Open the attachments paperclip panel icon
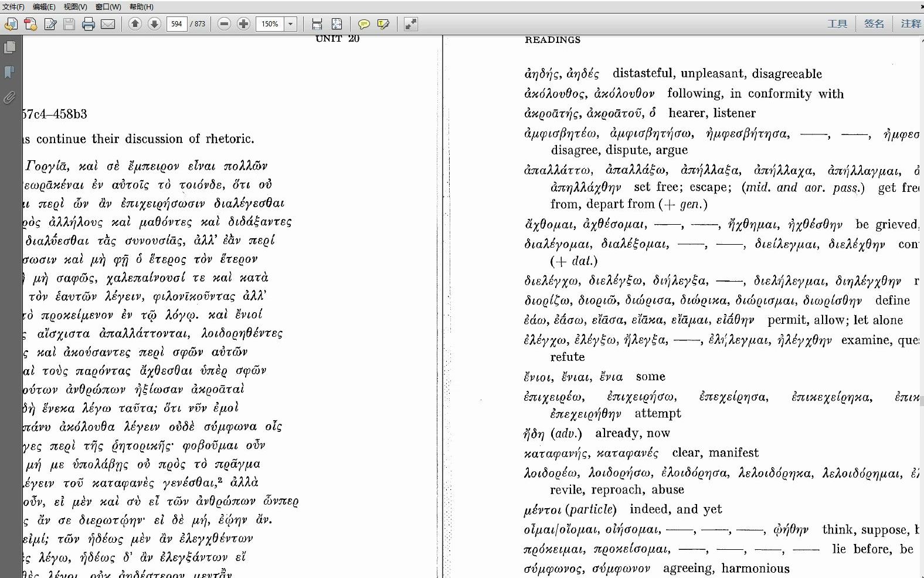The width and height of the screenshot is (924, 578). click(x=9, y=97)
